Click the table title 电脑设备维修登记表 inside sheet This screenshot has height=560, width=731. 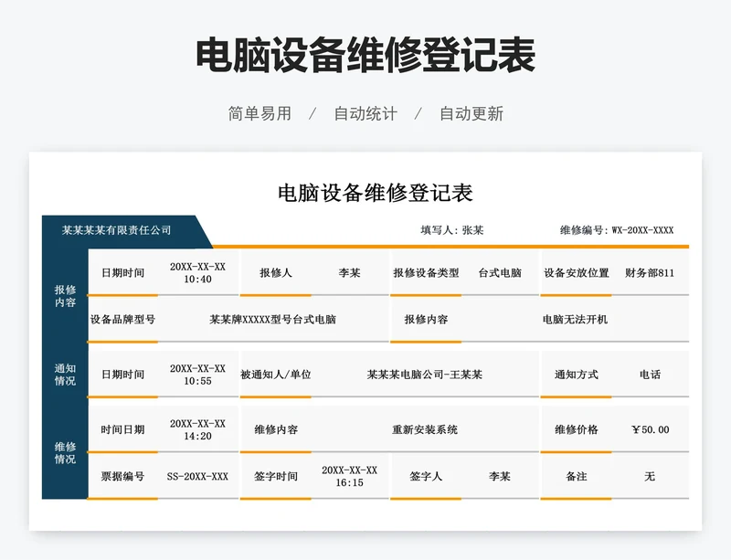click(x=376, y=193)
